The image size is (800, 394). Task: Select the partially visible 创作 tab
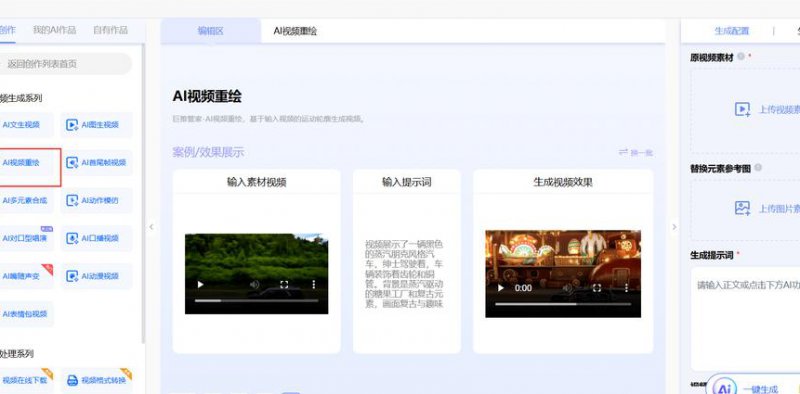click(8, 31)
